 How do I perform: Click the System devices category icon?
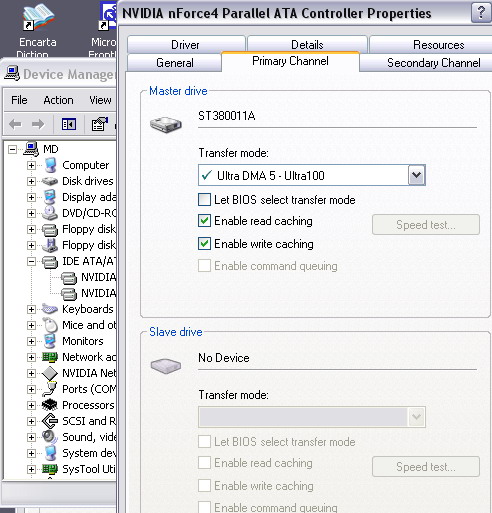(x=50, y=453)
